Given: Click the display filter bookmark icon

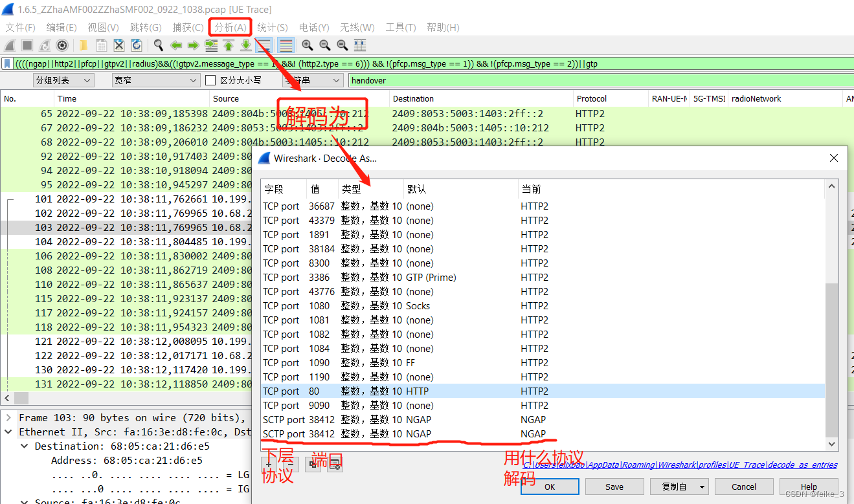Looking at the screenshot, I should click(x=7, y=63).
